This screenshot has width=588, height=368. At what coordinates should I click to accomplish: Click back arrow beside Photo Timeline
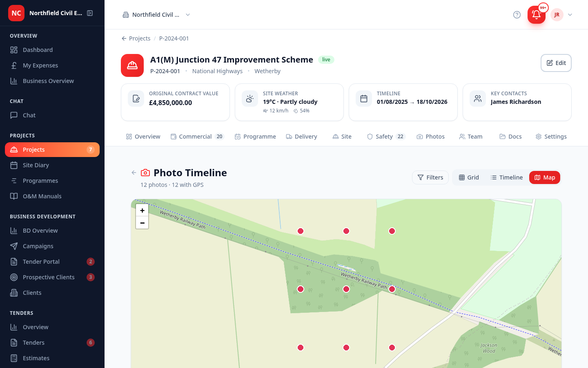[x=134, y=173]
